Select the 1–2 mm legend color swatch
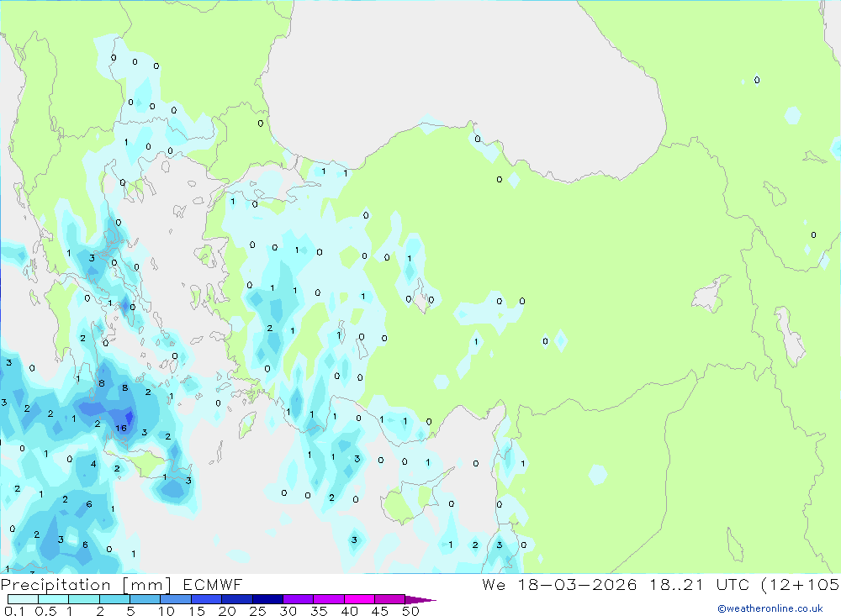Screen dimensions: 841x616 click(x=84, y=599)
